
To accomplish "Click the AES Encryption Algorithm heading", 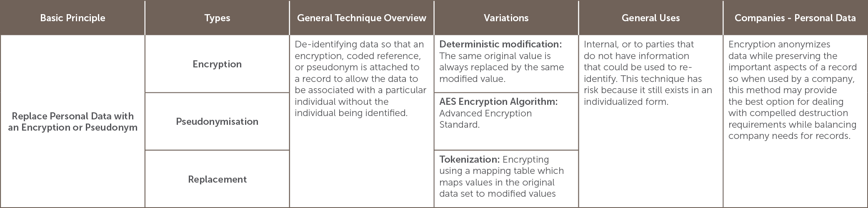I will 498,102.
